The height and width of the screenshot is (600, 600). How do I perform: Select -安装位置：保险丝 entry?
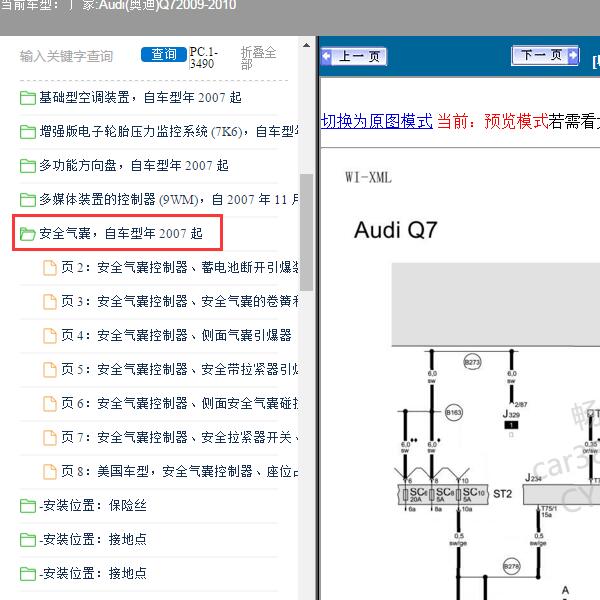tap(93, 505)
